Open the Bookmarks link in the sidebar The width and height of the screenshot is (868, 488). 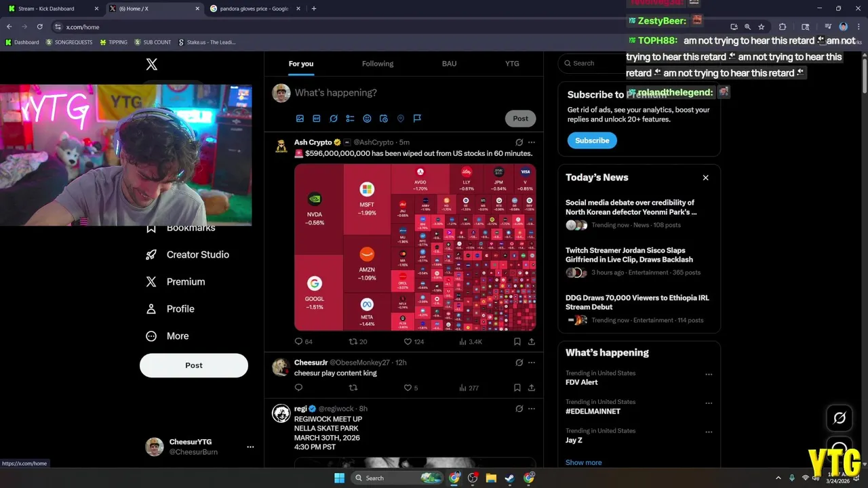[181, 228]
